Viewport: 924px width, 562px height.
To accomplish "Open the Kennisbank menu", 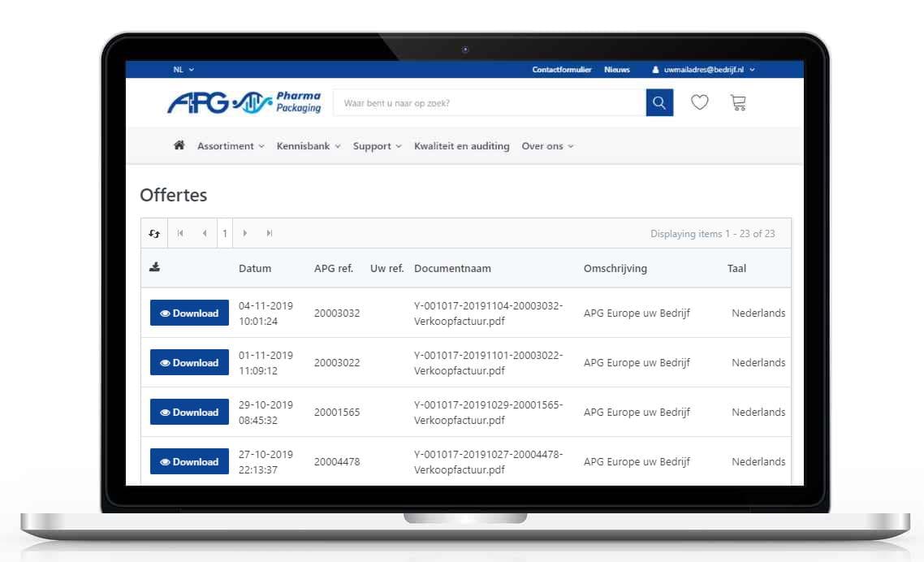I will pos(309,146).
